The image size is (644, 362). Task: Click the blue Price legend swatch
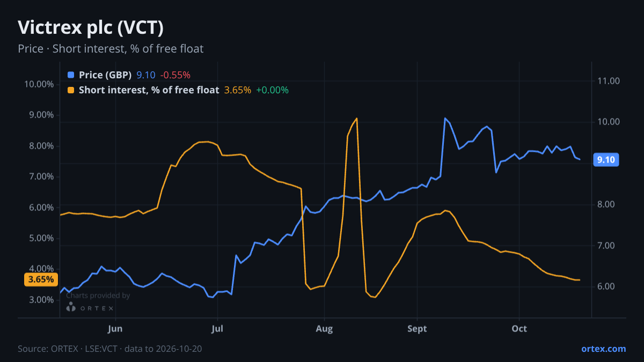click(71, 75)
